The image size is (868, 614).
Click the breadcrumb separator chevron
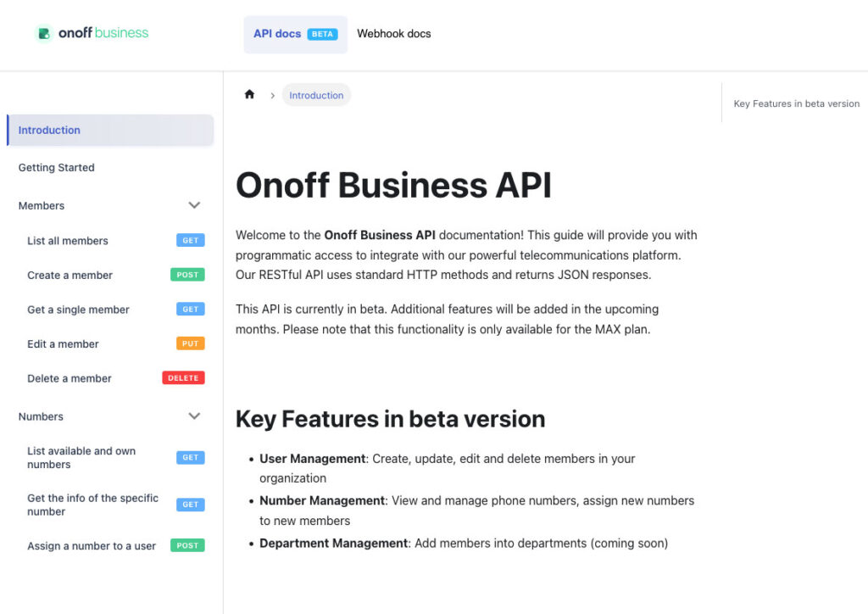pyautogui.click(x=272, y=95)
